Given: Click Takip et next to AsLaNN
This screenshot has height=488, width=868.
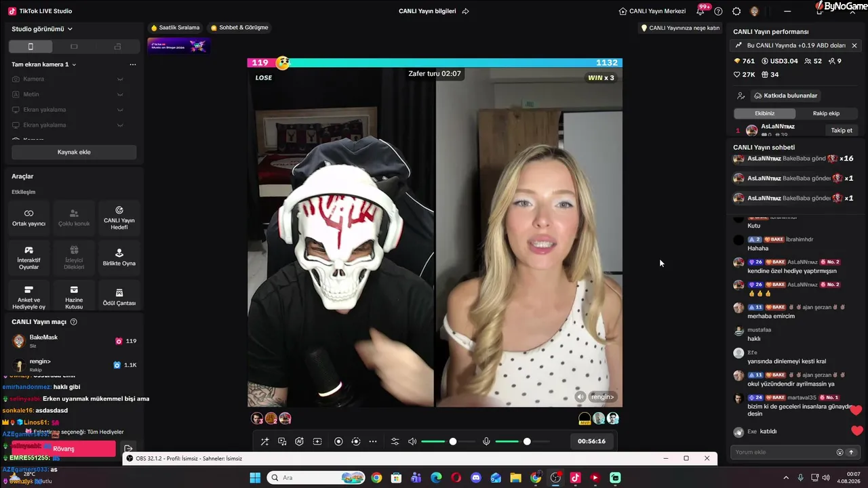Looking at the screenshot, I should coord(842,130).
